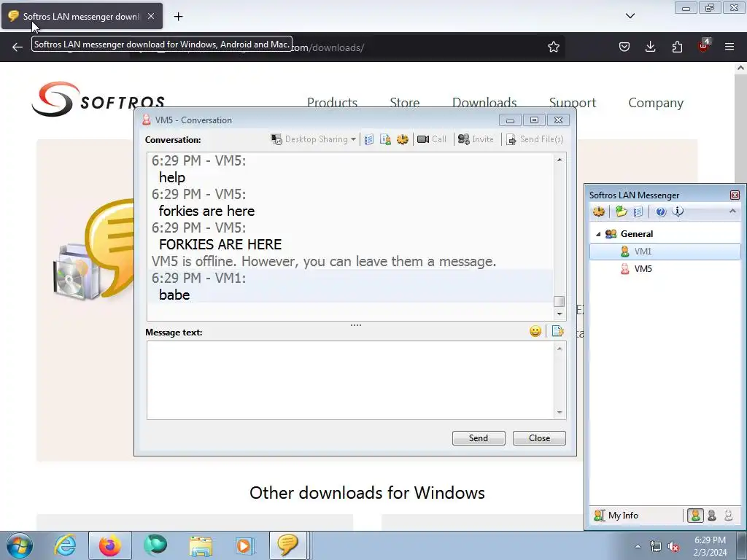Click the 'FORKIES ARE HERE' message line
This screenshot has width=747, height=560.
pos(220,244)
